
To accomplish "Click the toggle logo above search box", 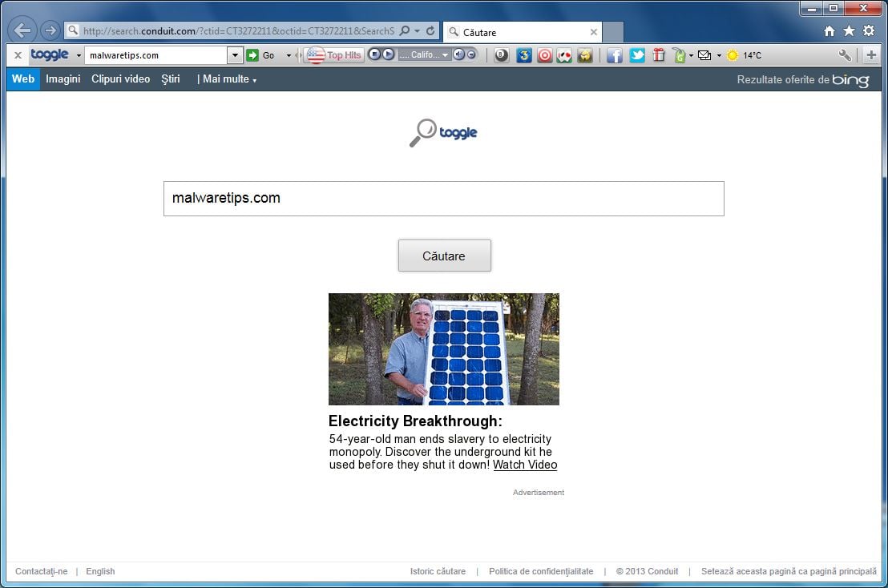I will (443, 132).
